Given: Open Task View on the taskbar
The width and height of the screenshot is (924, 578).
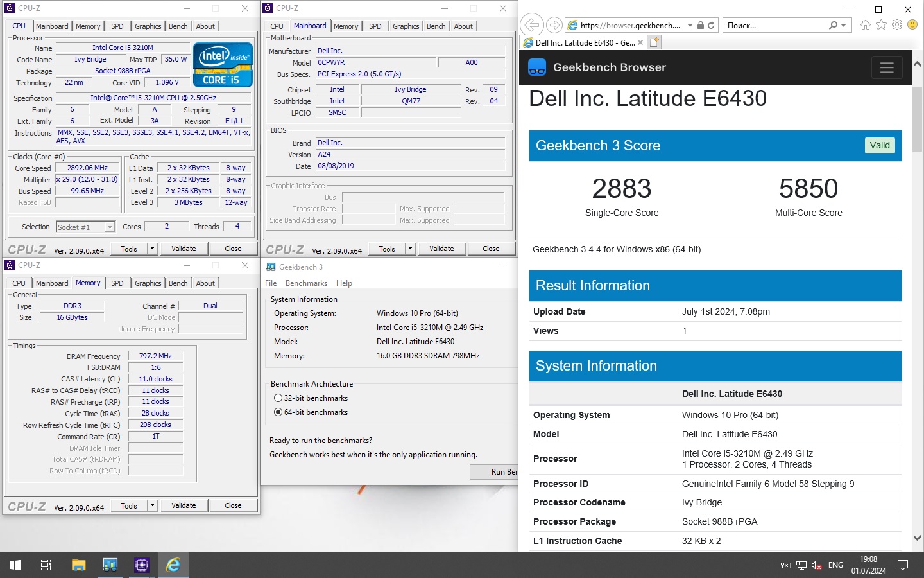Looking at the screenshot, I should [x=46, y=565].
